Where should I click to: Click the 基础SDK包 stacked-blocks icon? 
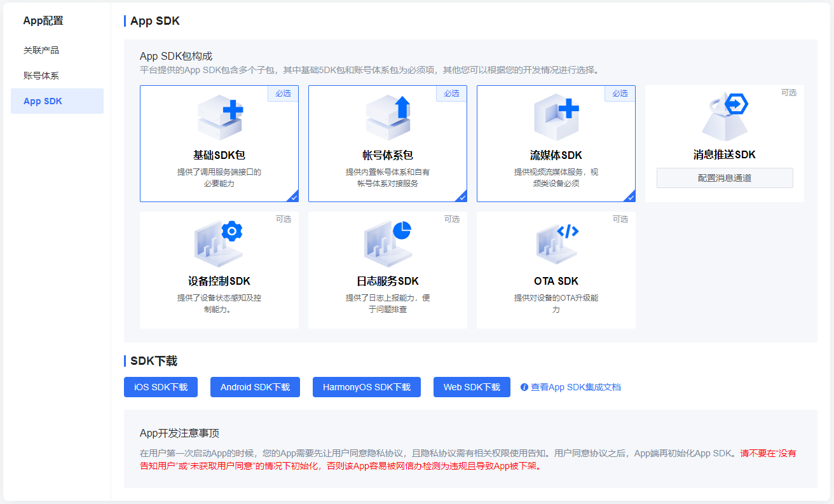point(219,118)
